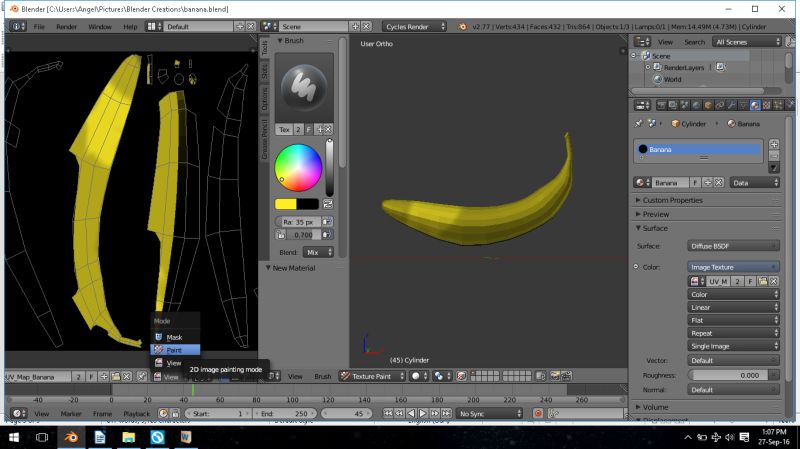Toggle the unified strength lock icon
Image resolution: width=800 pixels, height=449 pixels.
tap(281, 235)
